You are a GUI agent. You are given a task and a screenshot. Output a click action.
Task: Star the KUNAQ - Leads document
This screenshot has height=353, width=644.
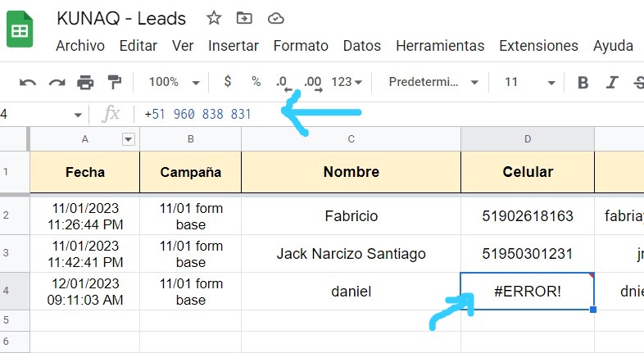pyautogui.click(x=214, y=18)
